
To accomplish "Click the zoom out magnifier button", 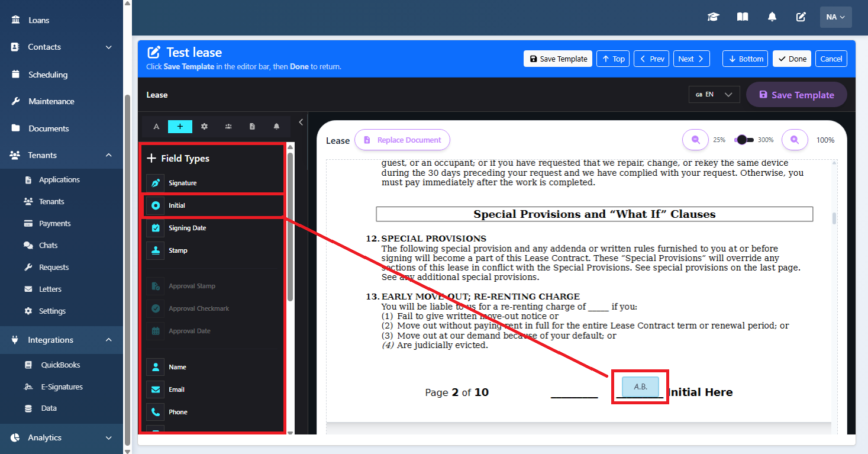I will coord(696,140).
